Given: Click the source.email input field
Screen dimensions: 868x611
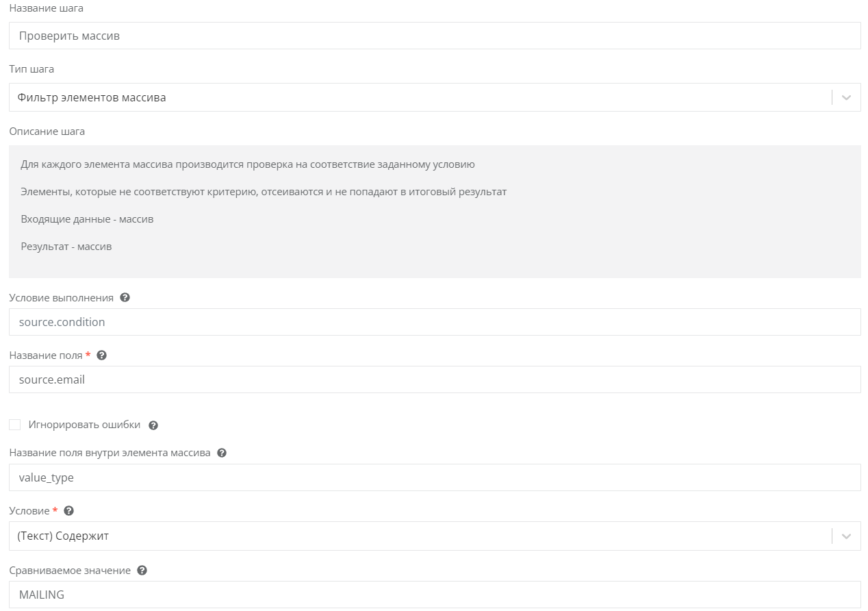Looking at the screenshot, I should click(x=434, y=379).
